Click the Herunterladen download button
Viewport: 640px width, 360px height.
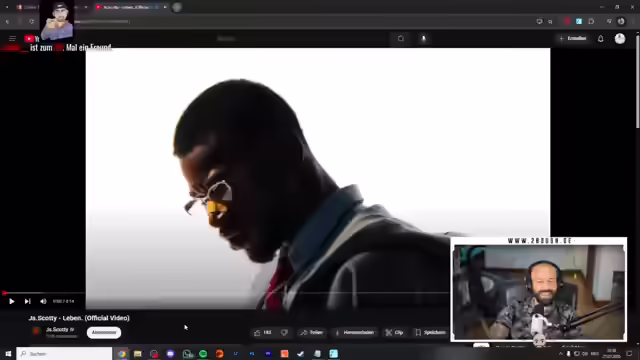[355, 333]
